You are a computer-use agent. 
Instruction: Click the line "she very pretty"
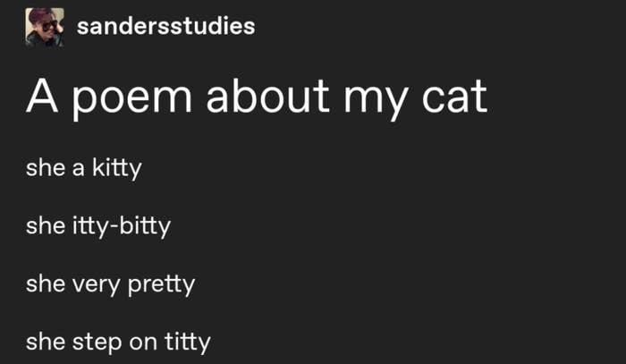point(111,284)
